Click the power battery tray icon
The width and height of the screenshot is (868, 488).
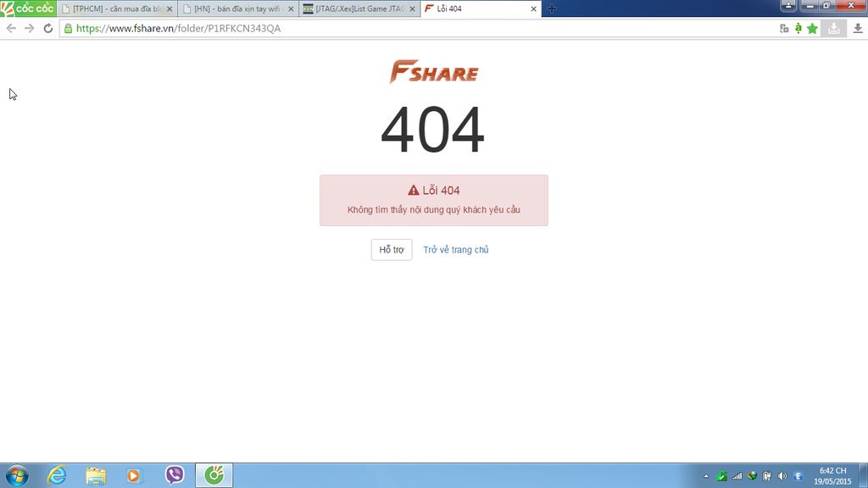coord(766,476)
